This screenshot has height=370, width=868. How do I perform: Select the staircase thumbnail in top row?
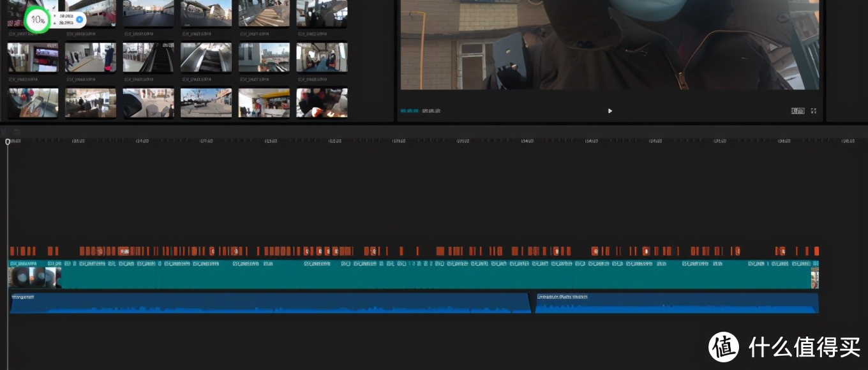click(x=264, y=13)
